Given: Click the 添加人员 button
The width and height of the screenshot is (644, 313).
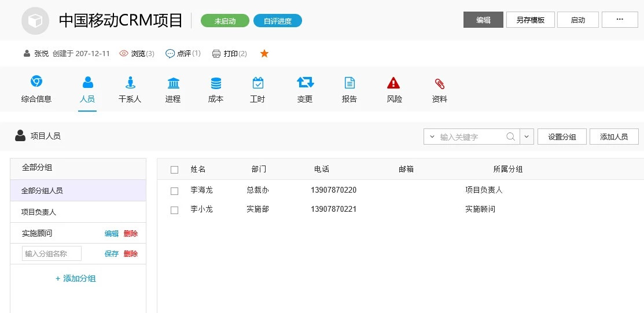Looking at the screenshot, I should pyautogui.click(x=613, y=137).
